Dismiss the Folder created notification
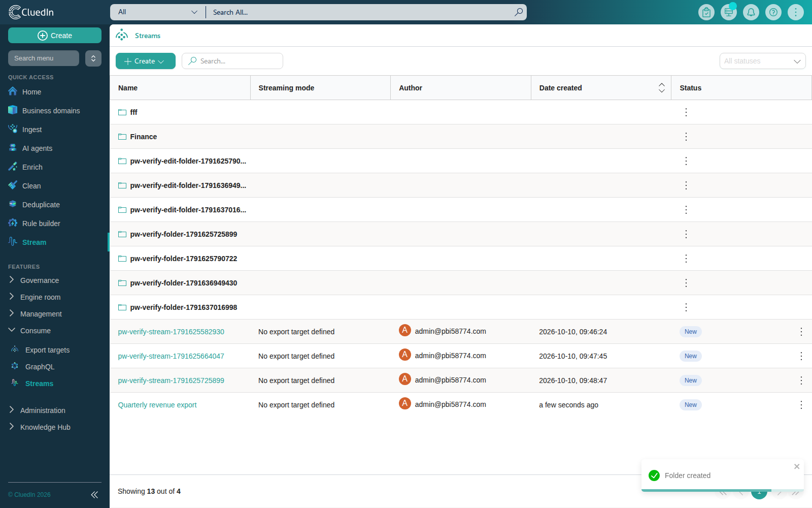 pos(797,466)
